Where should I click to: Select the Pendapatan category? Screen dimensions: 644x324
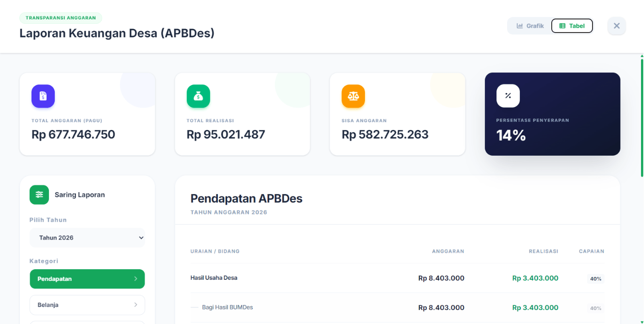(x=87, y=279)
